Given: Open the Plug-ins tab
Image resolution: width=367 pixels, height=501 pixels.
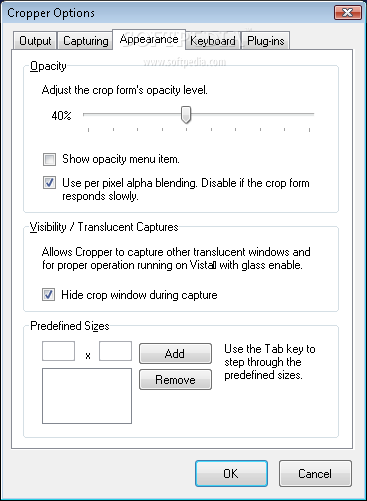Looking at the screenshot, I should tap(266, 41).
